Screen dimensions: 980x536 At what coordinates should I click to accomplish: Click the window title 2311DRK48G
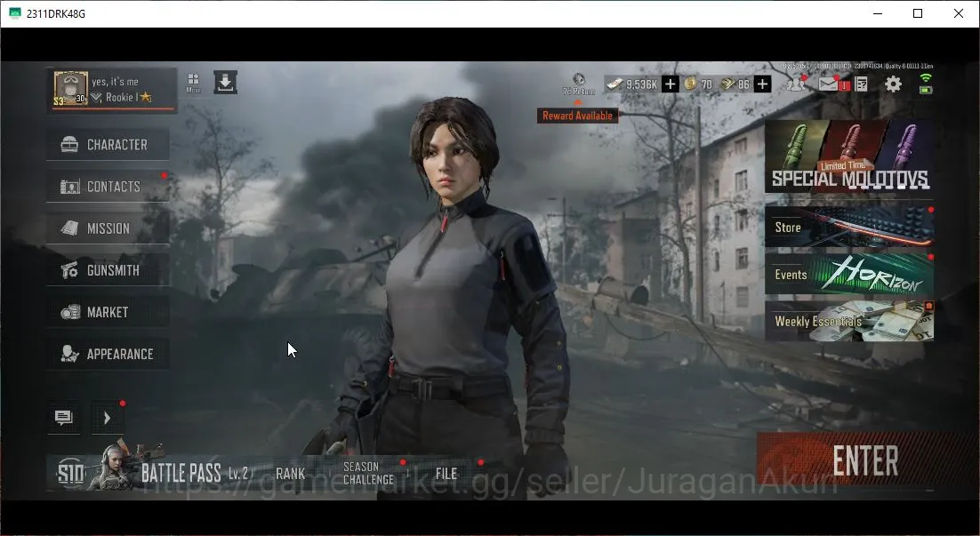tap(56, 13)
